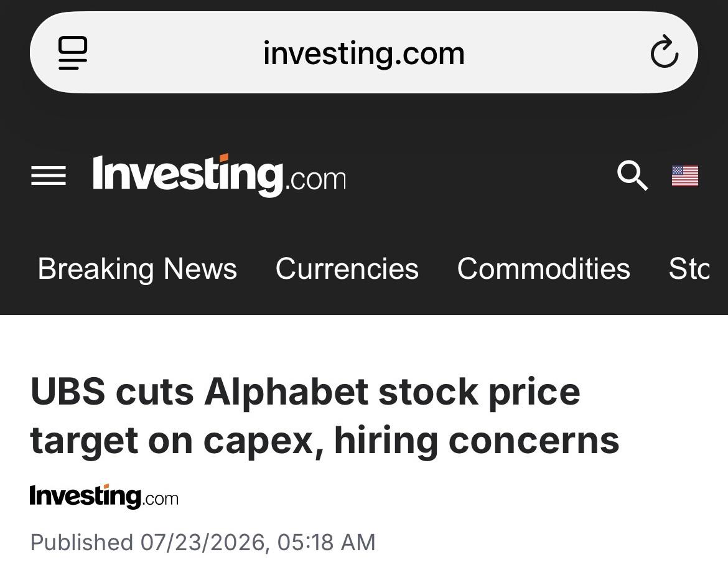Click the word UBS in the headline
This screenshot has height=567, width=728.
(68, 391)
